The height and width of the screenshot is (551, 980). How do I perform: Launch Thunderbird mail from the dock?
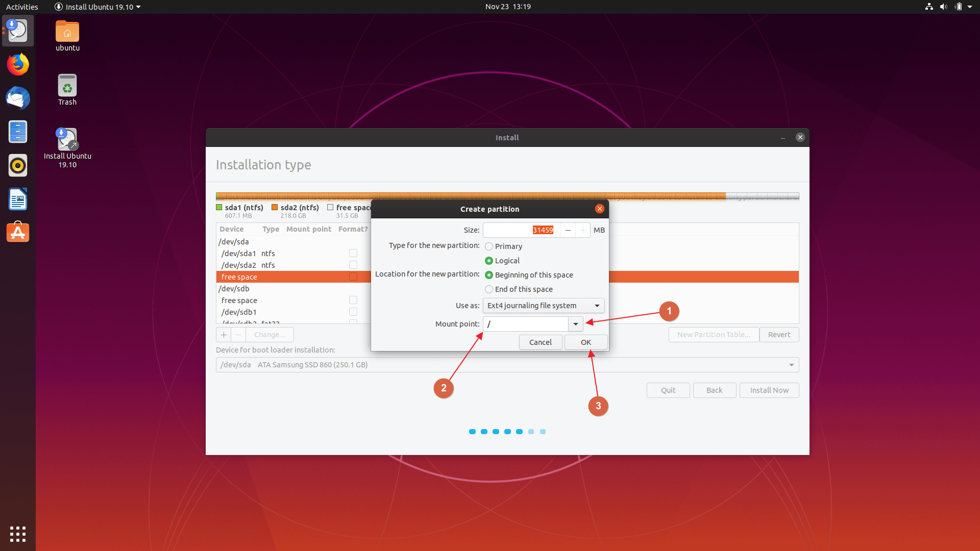click(x=18, y=98)
